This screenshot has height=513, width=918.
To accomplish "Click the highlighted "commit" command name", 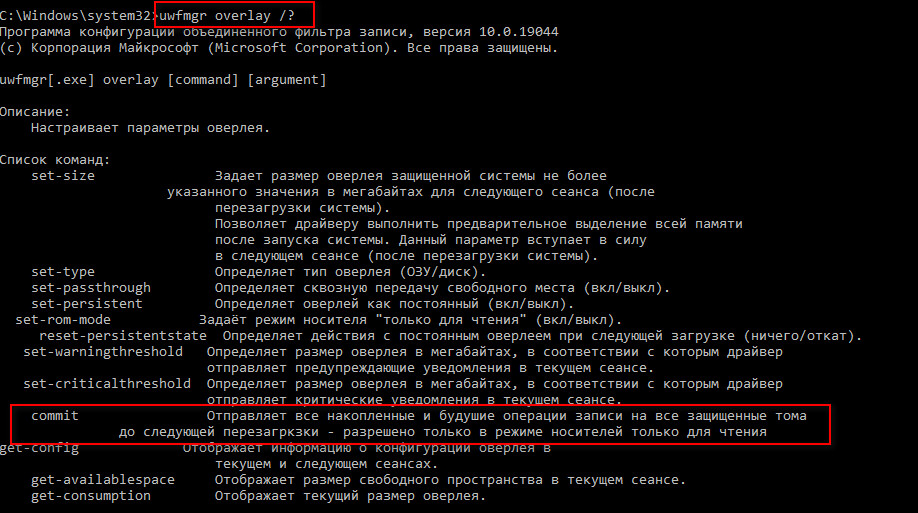I will [x=55, y=415].
